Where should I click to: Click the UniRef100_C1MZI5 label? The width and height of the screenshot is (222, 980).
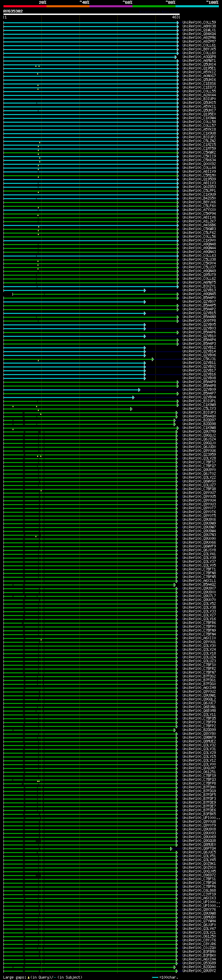pyautogui.click(x=199, y=145)
